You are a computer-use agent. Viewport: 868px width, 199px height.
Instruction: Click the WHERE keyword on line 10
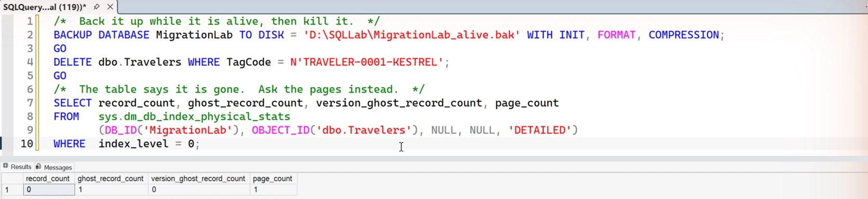click(x=70, y=144)
